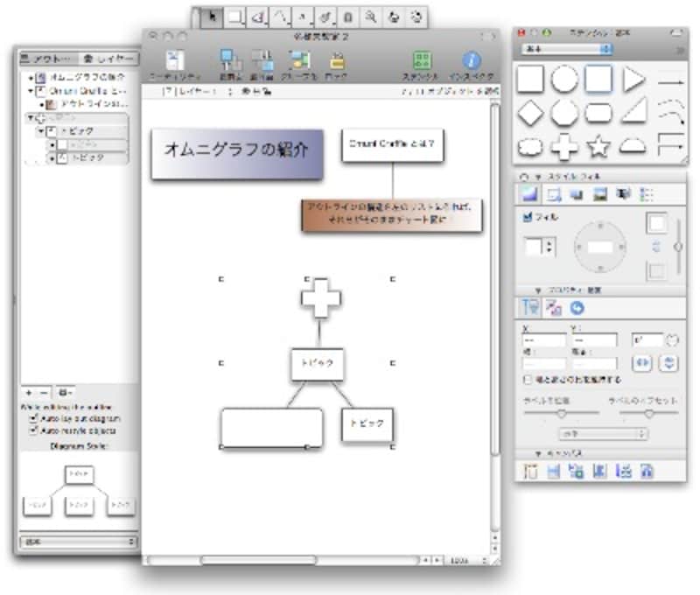Viewport: 700px width, 595px height.
Task: Select the arrow selection tool in the tool palette
Action: pos(212,17)
